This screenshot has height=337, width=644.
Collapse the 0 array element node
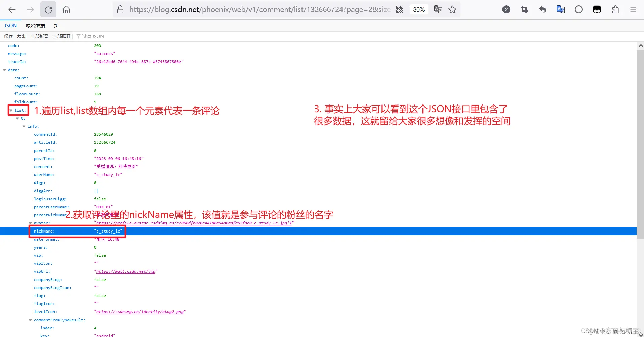[17, 118]
